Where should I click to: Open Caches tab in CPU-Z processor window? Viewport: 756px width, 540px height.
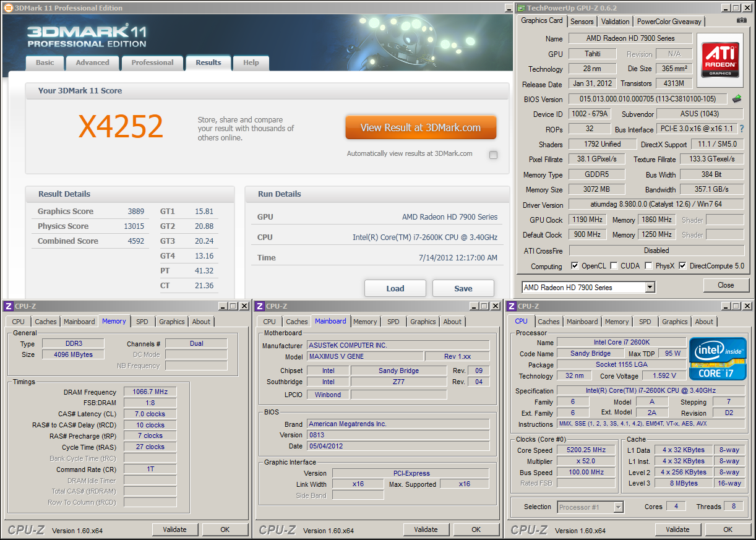tap(549, 322)
